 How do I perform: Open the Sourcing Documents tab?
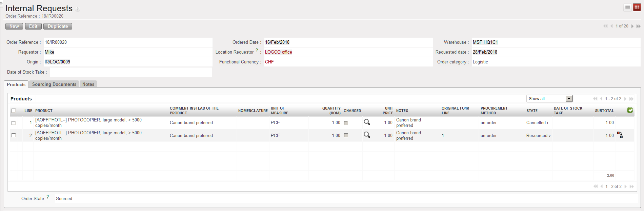click(54, 84)
